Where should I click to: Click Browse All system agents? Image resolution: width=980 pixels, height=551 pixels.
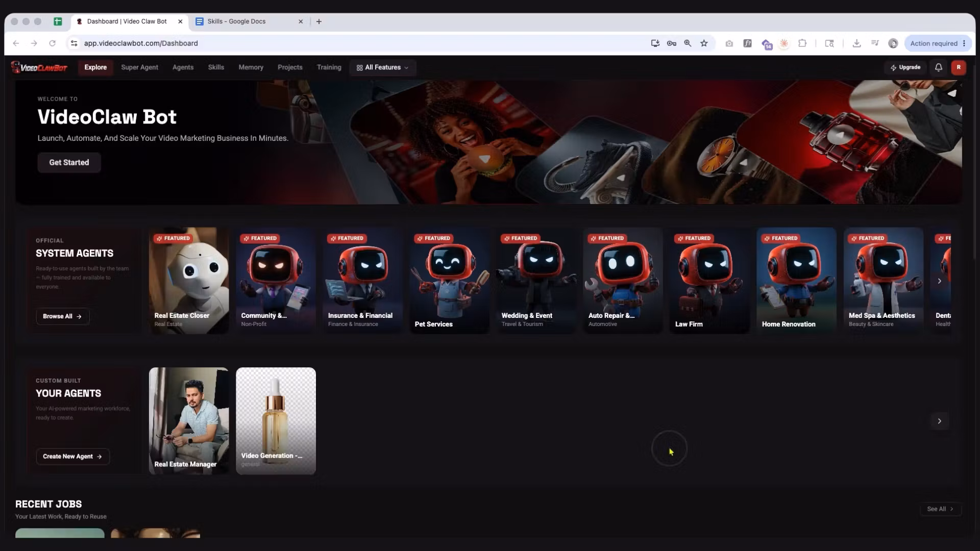62,316
